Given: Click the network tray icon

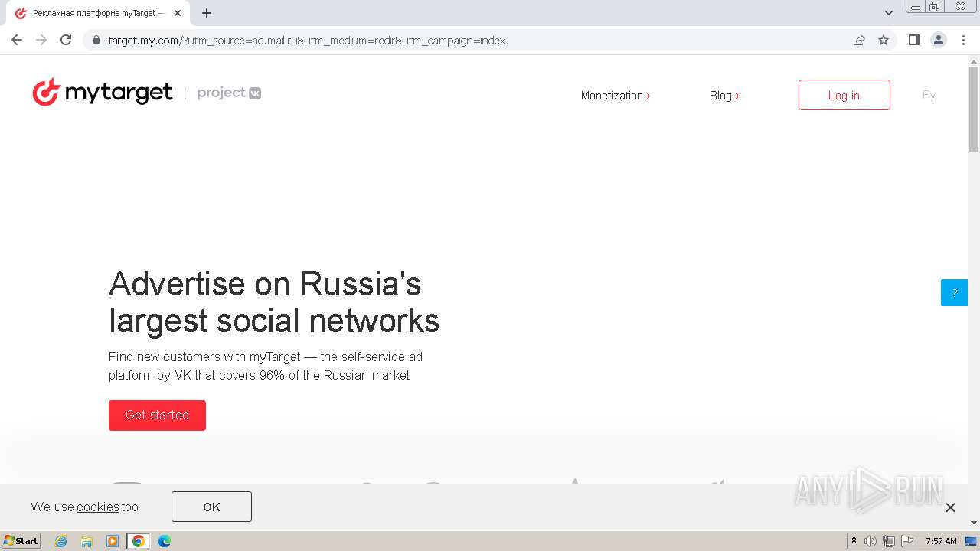Looking at the screenshot, I should (x=889, y=541).
